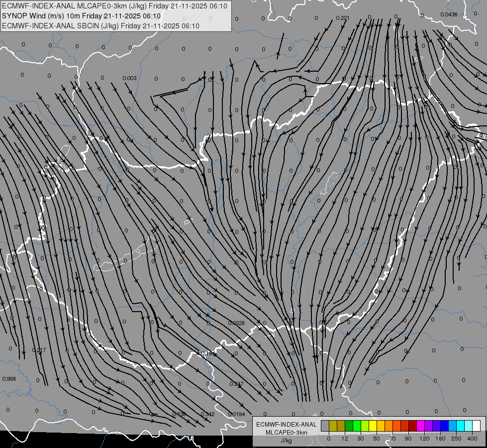Screen dimensions: 487x448
Task: Select the 0.342 grid value
Action: click(x=207, y=414)
